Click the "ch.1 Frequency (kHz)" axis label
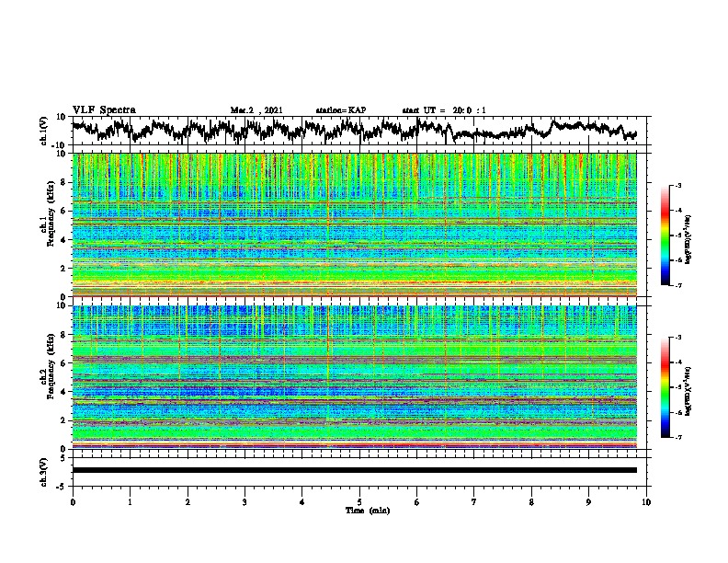 (48, 213)
